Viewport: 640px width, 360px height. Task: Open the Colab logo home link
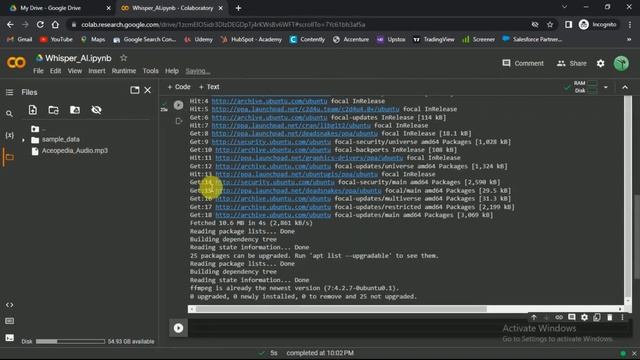coord(16,62)
